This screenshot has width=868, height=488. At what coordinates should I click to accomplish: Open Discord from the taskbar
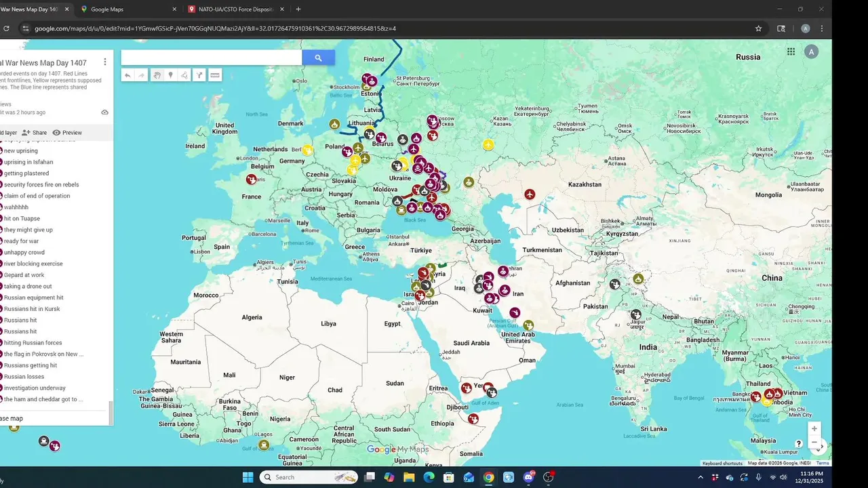coord(528,477)
